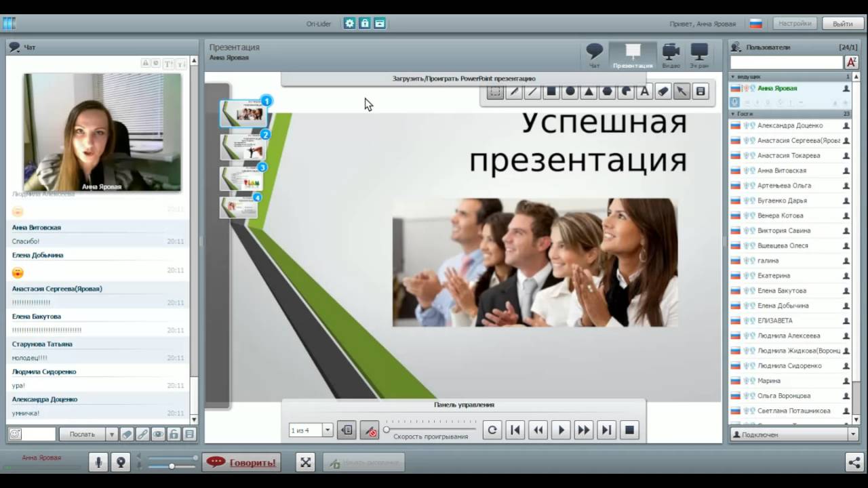Select the rectangular selection tool
Image resolution: width=868 pixels, height=488 pixels.
point(495,91)
